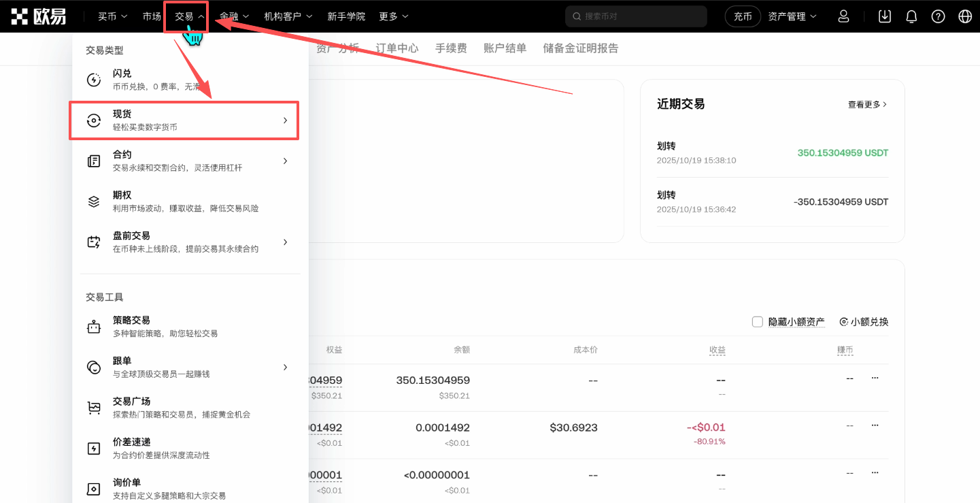The height and width of the screenshot is (503, 980).
Task: Click the 搜索币对 search field
Action: pyautogui.click(x=635, y=16)
